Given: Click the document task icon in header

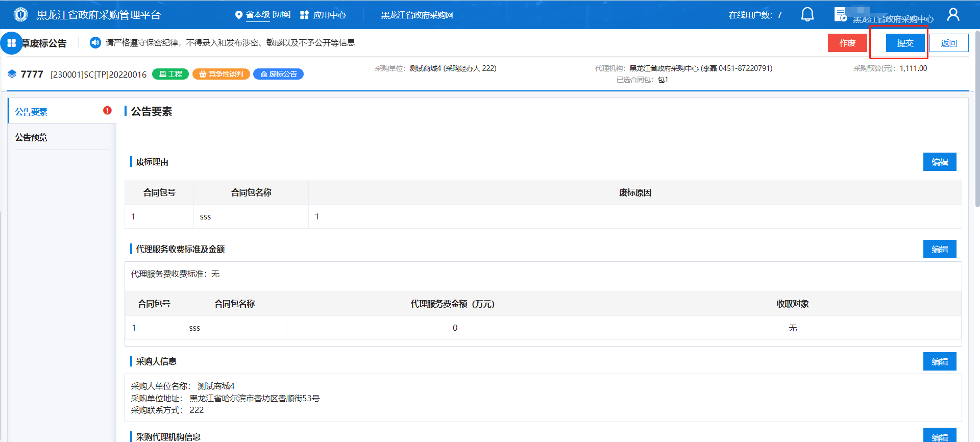Looking at the screenshot, I should click(840, 14).
